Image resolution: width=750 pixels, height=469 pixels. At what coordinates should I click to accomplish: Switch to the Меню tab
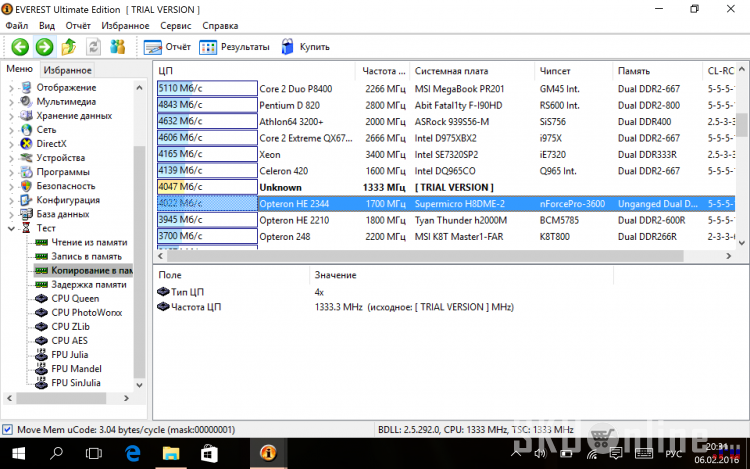tap(19, 69)
